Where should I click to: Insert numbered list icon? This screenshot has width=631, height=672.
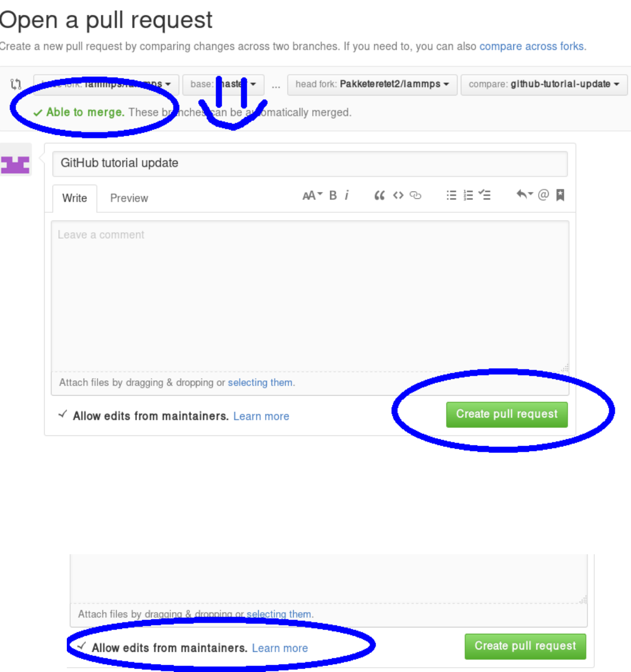coord(468,195)
